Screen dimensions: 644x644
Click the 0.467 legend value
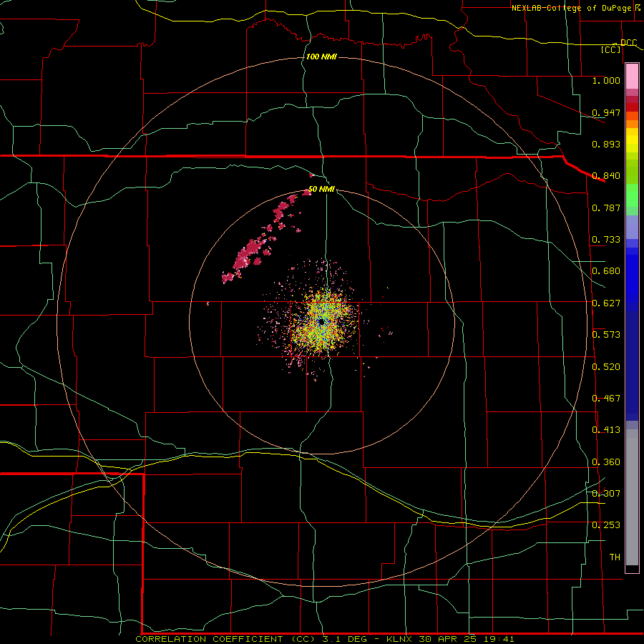click(x=606, y=399)
